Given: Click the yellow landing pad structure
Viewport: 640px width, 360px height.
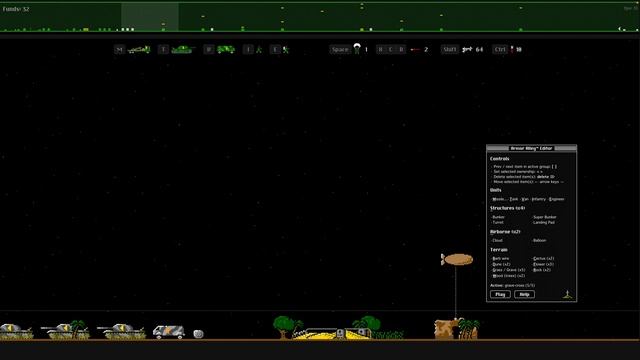Looking at the screenshot, I should tap(331, 334).
